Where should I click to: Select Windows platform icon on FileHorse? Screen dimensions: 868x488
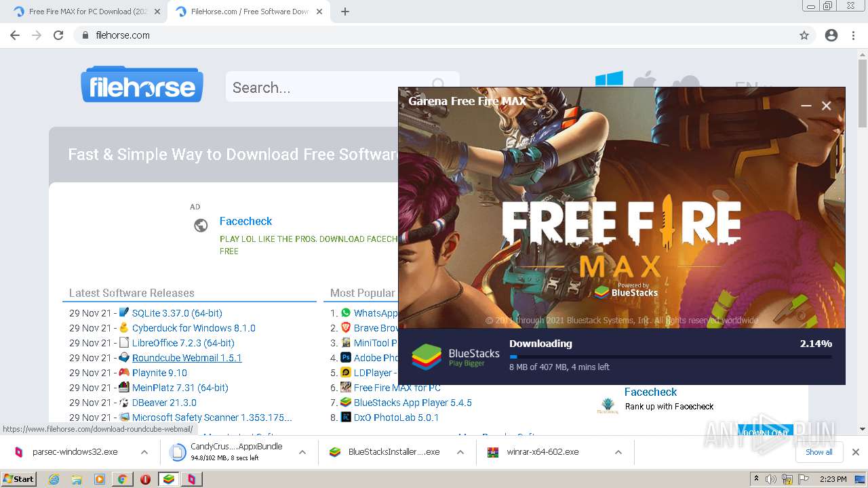609,79
